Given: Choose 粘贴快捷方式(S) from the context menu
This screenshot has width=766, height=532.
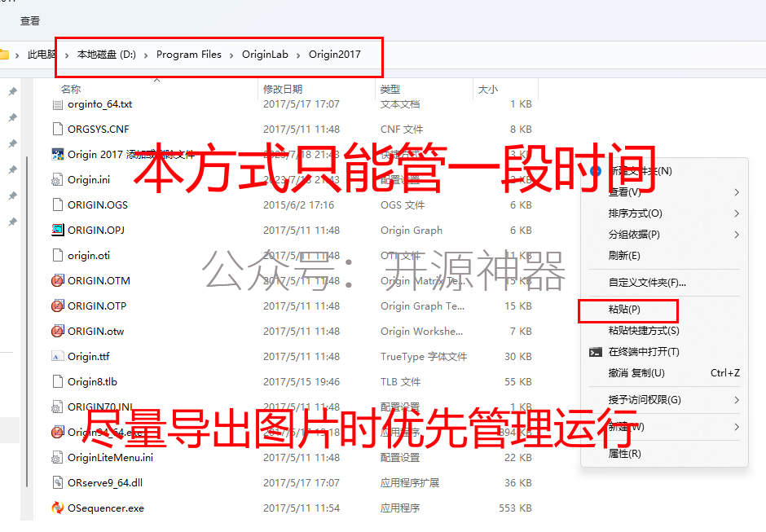Looking at the screenshot, I should coord(644,331).
